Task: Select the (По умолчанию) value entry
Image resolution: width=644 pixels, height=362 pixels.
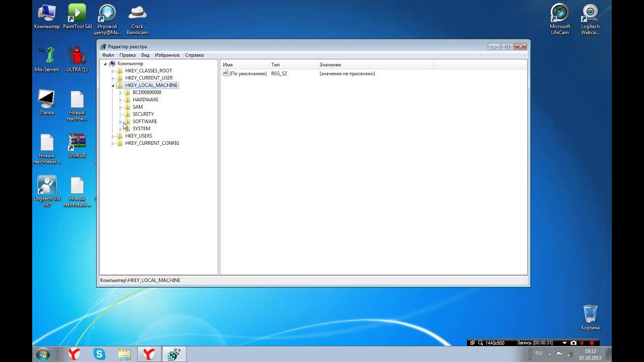Action: (x=248, y=73)
